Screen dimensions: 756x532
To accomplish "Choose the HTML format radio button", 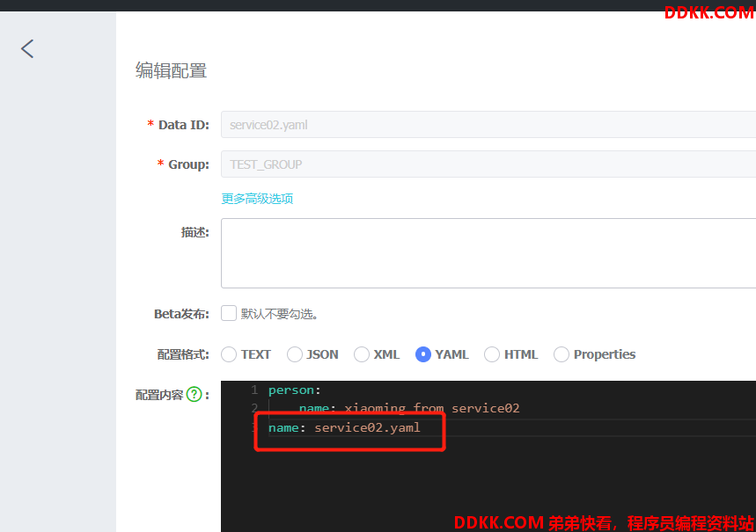I will click(x=492, y=354).
